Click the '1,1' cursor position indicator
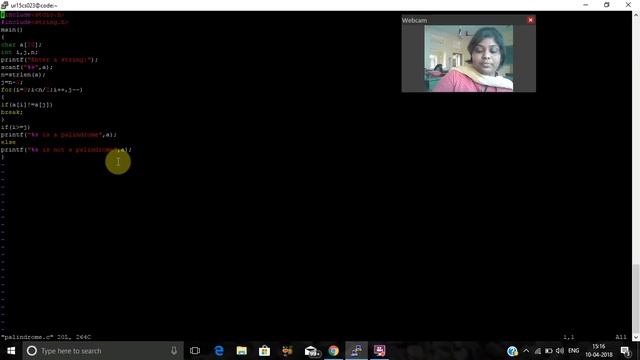 coord(569,337)
